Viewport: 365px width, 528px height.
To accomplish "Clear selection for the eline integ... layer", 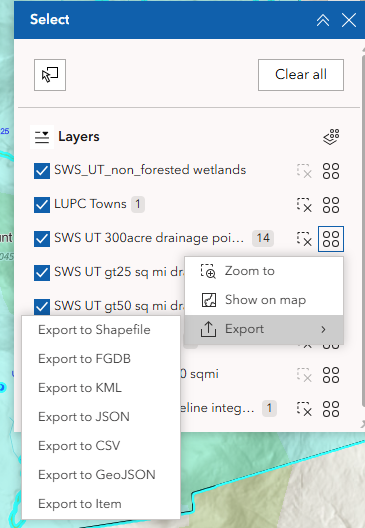I will (x=304, y=409).
